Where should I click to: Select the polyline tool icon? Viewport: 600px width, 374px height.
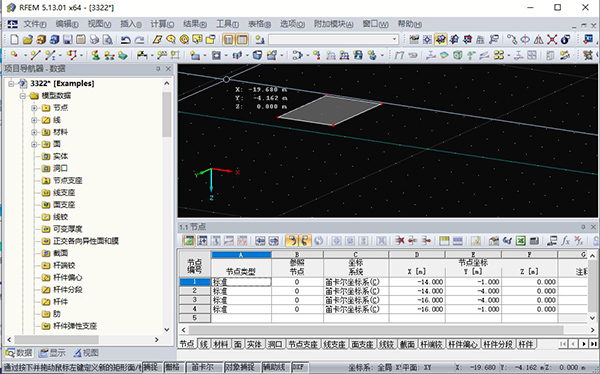coord(71,56)
